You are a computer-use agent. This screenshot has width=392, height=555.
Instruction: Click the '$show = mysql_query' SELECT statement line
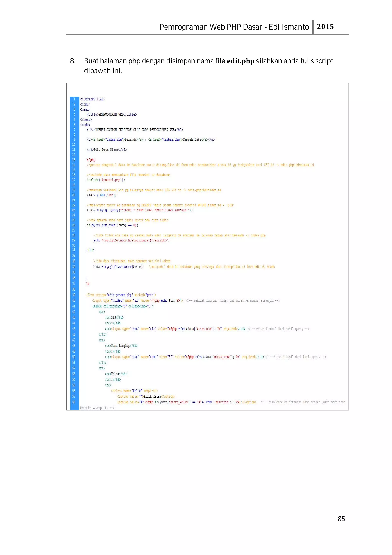pyautogui.click(x=140, y=210)
